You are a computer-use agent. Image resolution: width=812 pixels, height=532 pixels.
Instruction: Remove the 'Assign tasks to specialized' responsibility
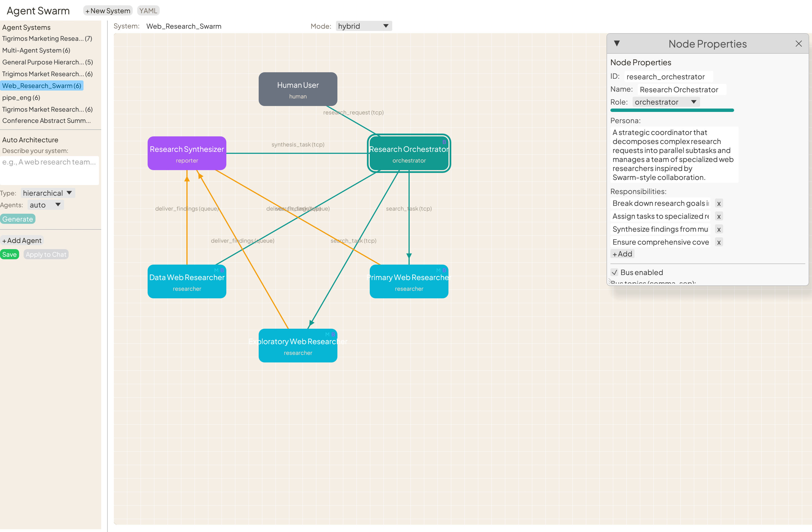coord(719,216)
